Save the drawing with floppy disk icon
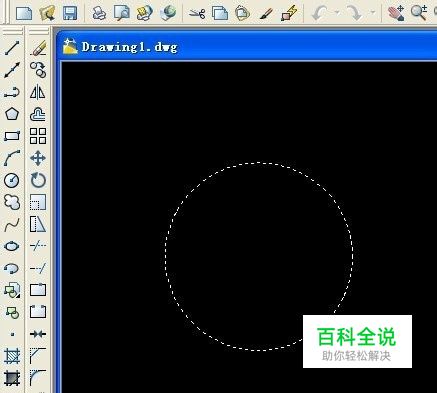This screenshot has width=437, height=393. [70, 13]
